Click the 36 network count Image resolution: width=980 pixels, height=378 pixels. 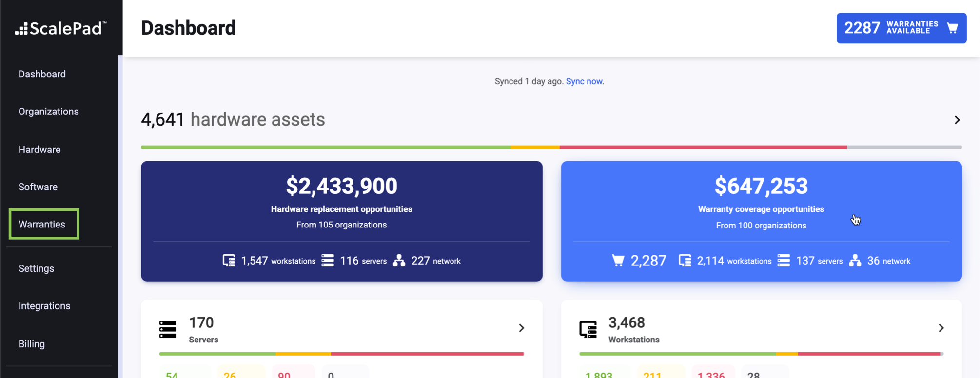(889, 261)
